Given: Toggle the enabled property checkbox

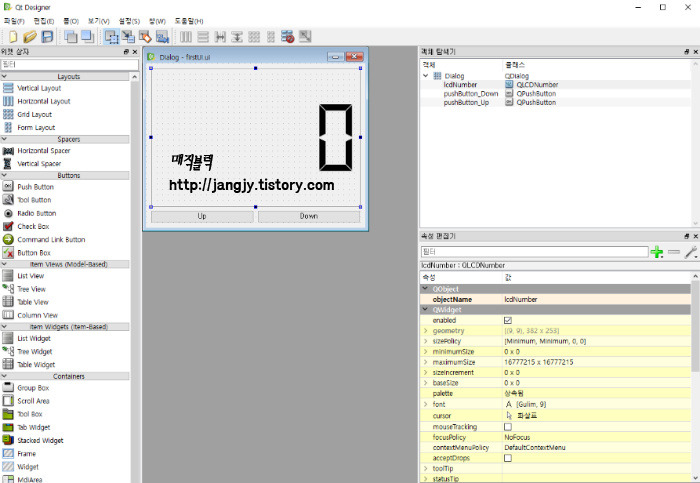Looking at the screenshot, I should 508,321.
